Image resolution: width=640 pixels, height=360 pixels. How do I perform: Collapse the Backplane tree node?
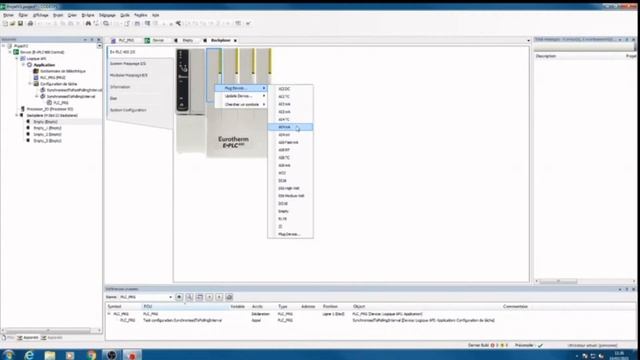[17, 116]
